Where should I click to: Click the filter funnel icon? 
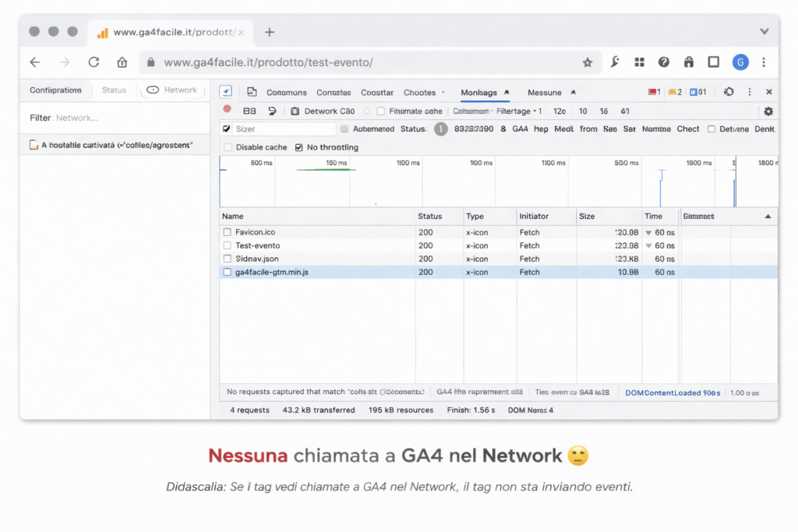(x=272, y=111)
